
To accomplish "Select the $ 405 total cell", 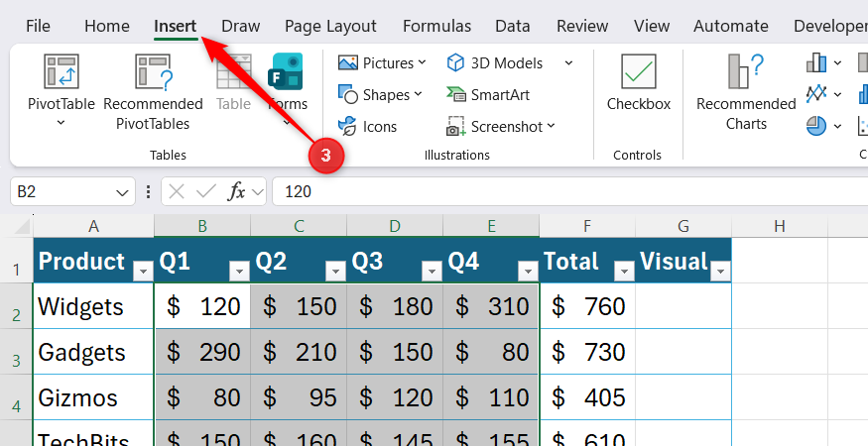I will 587,397.
